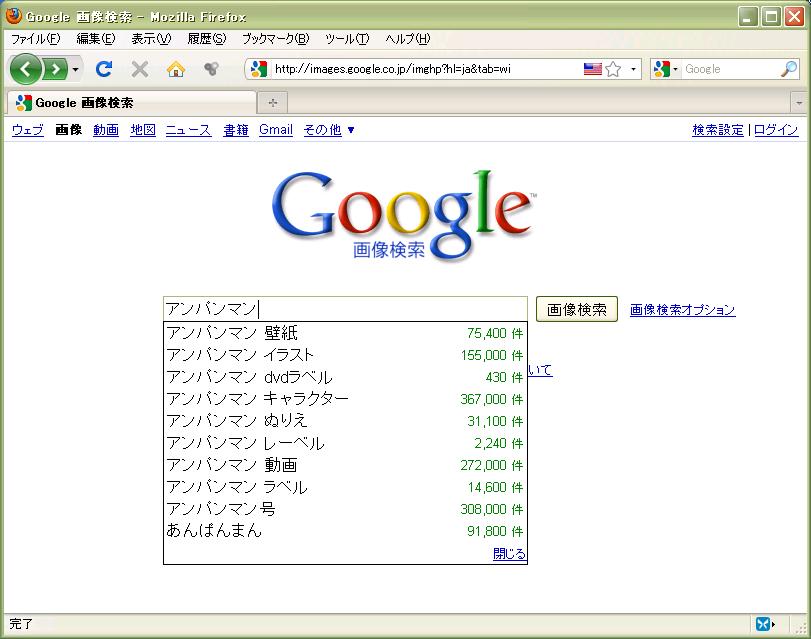The image size is (811, 639).
Task: Open the ヘルプ(H) menu
Action: coord(408,39)
